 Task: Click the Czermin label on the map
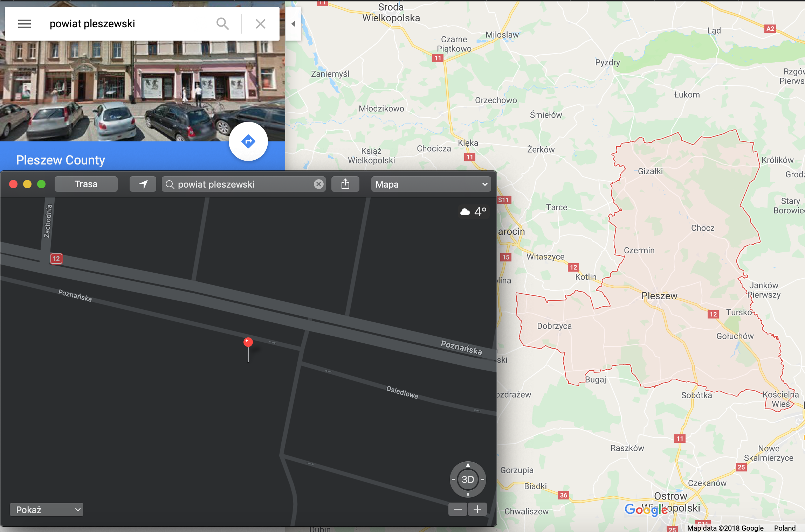tap(639, 250)
